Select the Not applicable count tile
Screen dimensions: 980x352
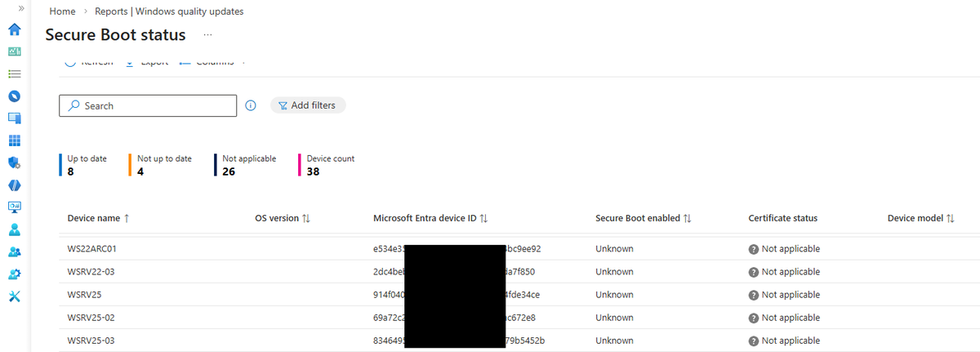click(246, 165)
